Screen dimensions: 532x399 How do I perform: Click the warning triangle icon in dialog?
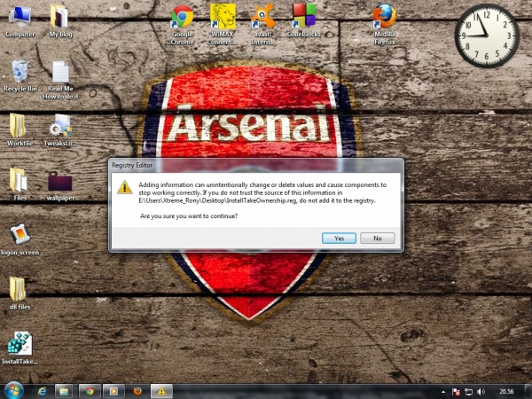124,187
